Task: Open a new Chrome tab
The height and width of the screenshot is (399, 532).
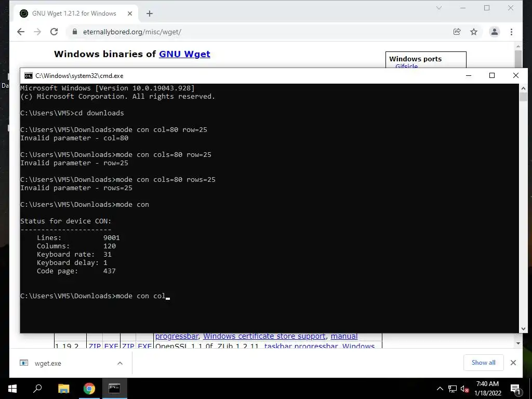Action: pyautogui.click(x=150, y=14)
